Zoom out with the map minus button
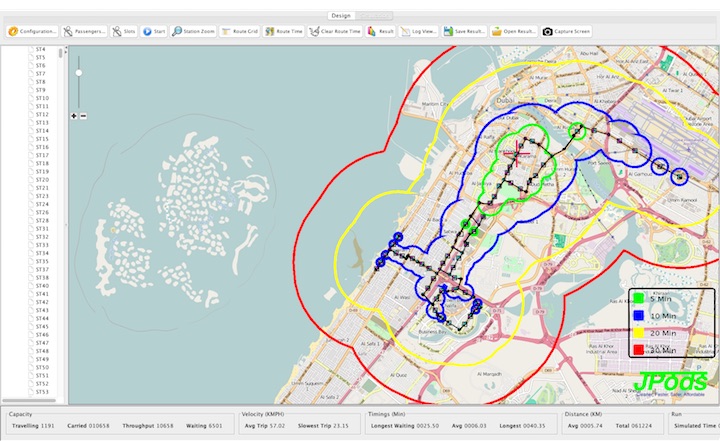Screen dimensions: 720x441 click(x=83, y=116)
